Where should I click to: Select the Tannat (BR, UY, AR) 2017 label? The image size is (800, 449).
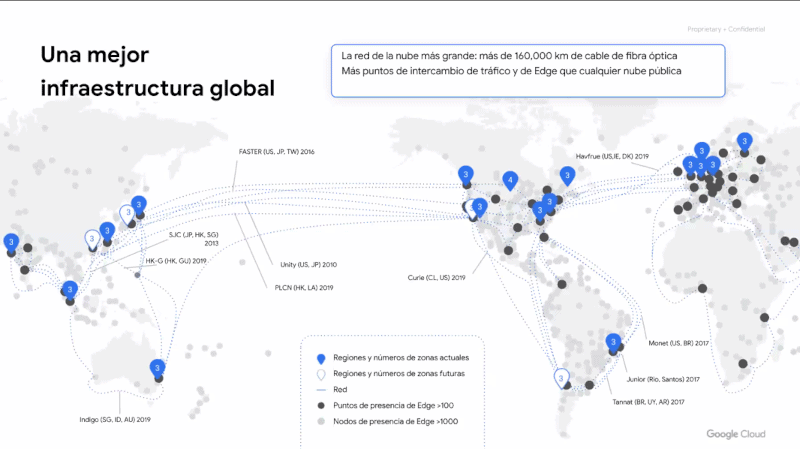647,401
